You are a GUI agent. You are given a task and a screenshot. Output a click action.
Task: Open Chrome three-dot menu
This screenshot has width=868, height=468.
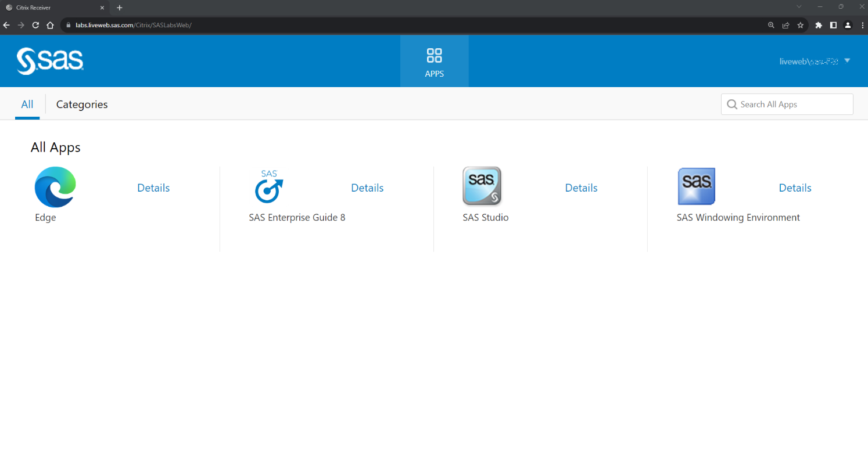click(862, 25)
